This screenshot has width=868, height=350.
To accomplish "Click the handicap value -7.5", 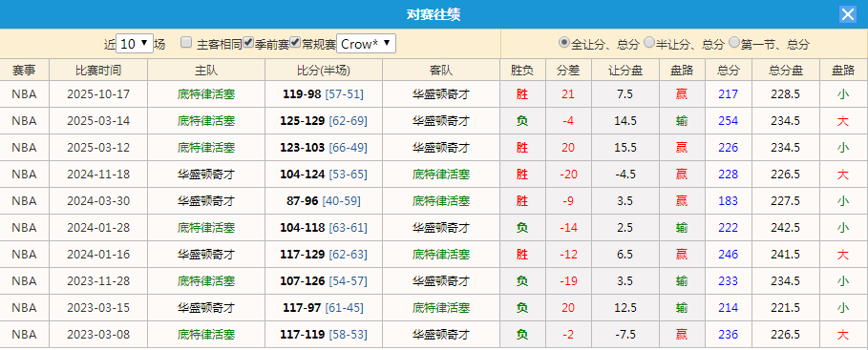I will (x=625, y=334).
